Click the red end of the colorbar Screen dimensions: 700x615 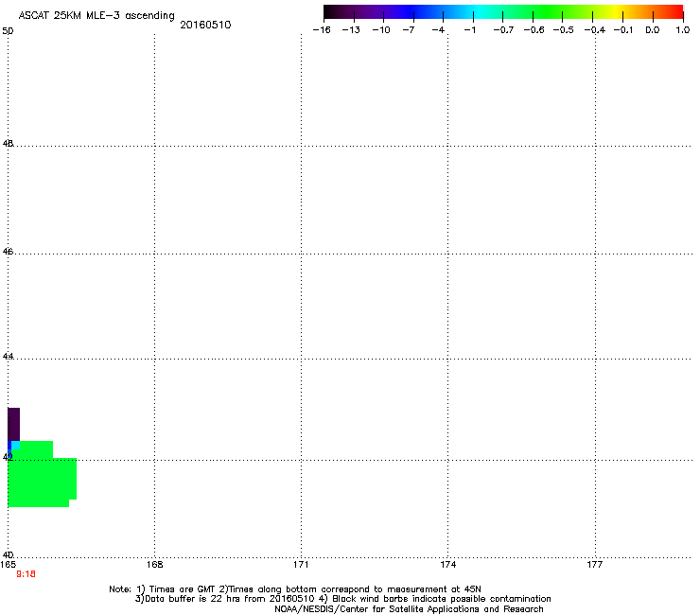(674, 12)
